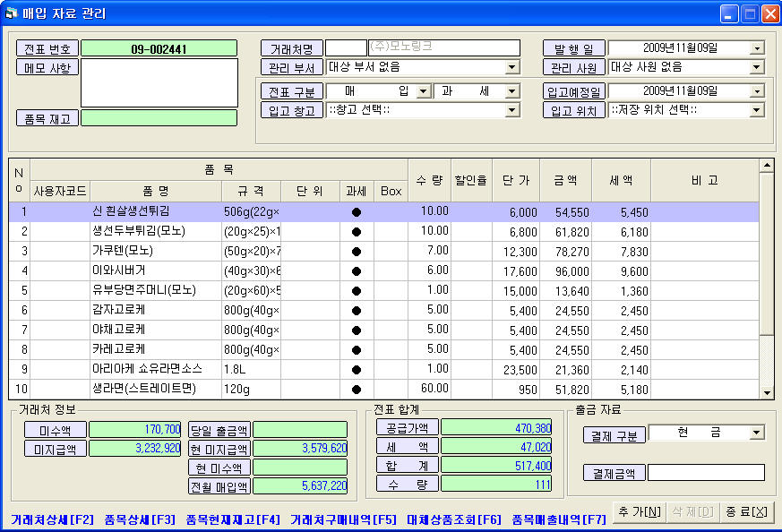Select row 생선두부튀김(모노)
The image size is (782, 532).
383,232
